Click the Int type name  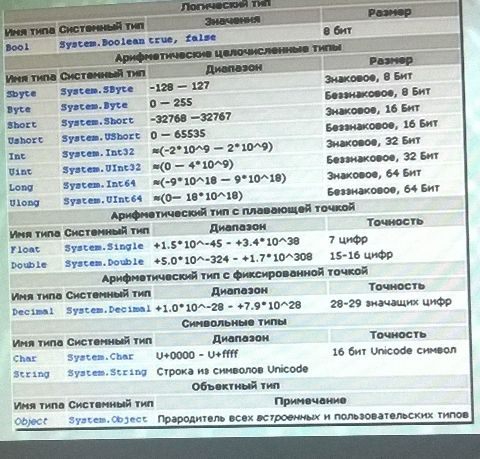click(x=17, y=156)
